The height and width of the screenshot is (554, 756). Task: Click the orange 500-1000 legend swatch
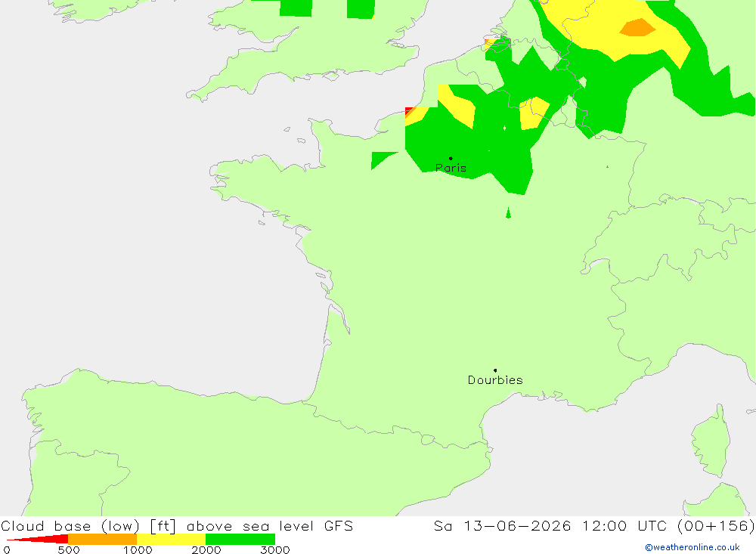(x=102, y=539)
